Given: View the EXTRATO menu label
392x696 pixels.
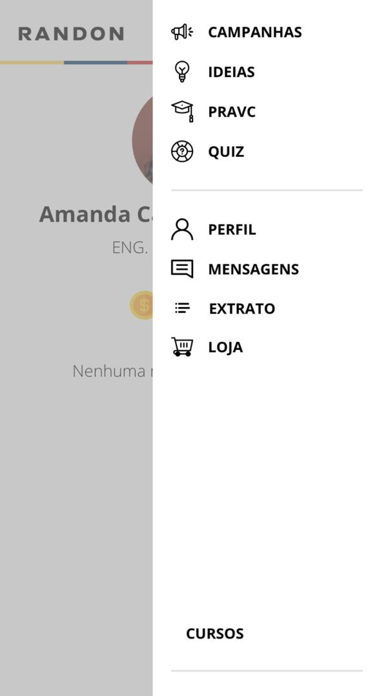Looking at the screenshot, I should (x=242, y=308).
